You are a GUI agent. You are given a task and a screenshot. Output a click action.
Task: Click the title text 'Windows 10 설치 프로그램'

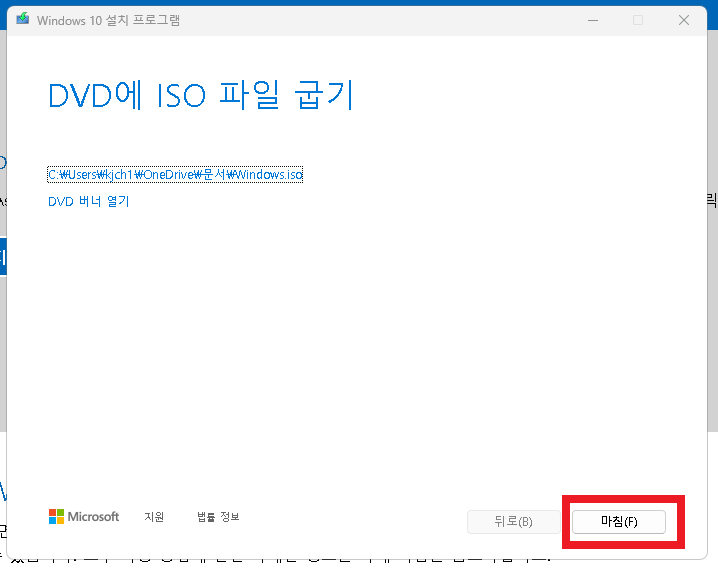109,21
